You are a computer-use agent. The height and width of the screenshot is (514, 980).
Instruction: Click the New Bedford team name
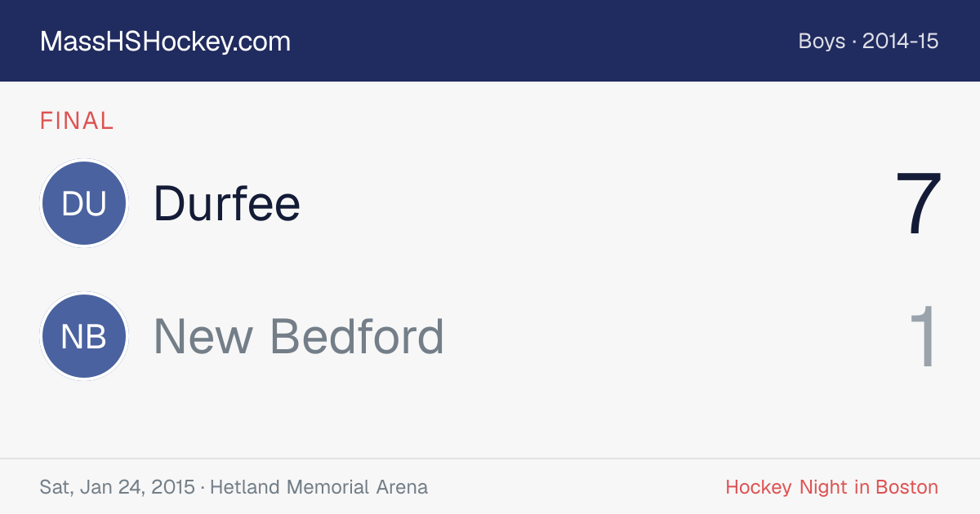point(299,336)
